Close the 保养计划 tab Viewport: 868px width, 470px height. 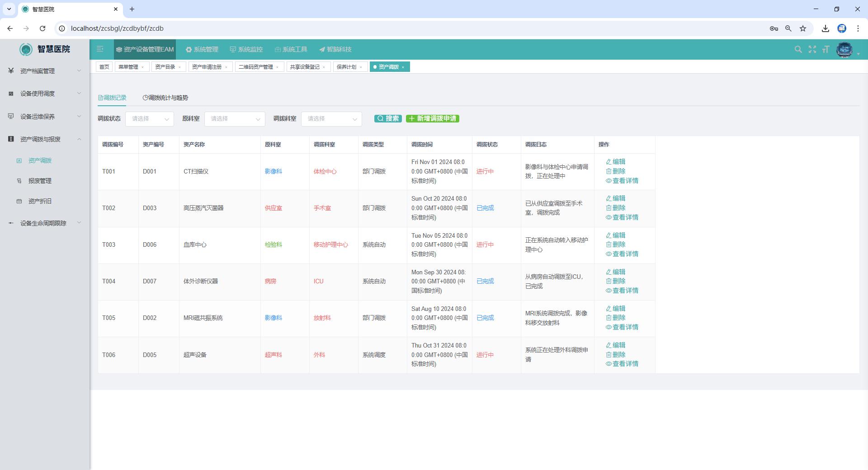tap(361, 67)
